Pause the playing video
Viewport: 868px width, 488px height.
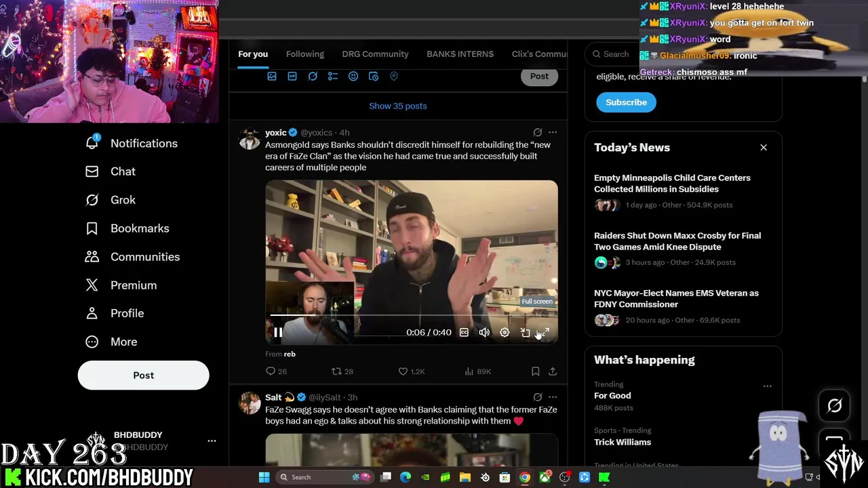(x=278, y=332)
